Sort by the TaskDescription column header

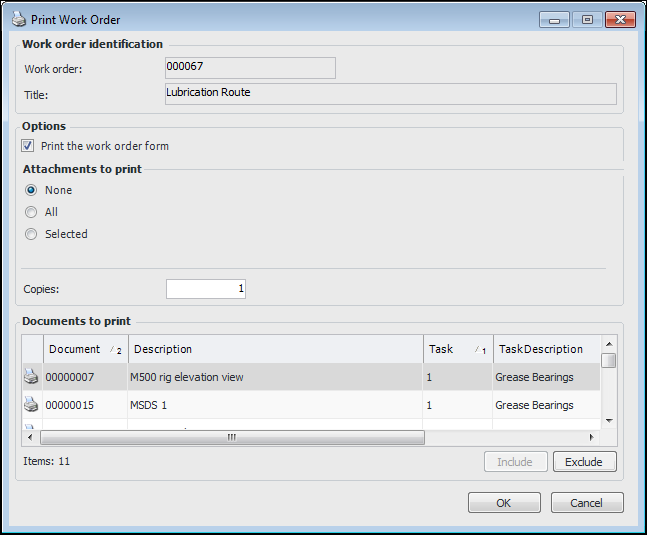point(547,349)
